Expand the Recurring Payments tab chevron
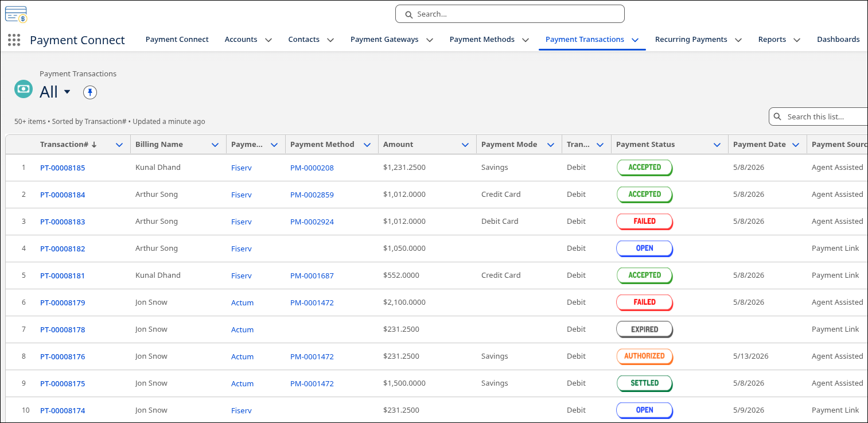 point(738,40)
